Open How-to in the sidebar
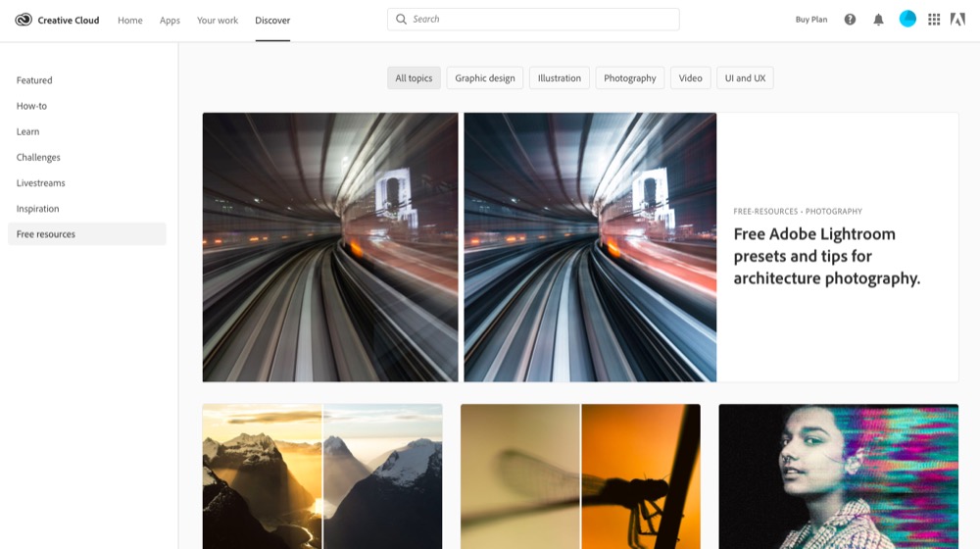 31,106
